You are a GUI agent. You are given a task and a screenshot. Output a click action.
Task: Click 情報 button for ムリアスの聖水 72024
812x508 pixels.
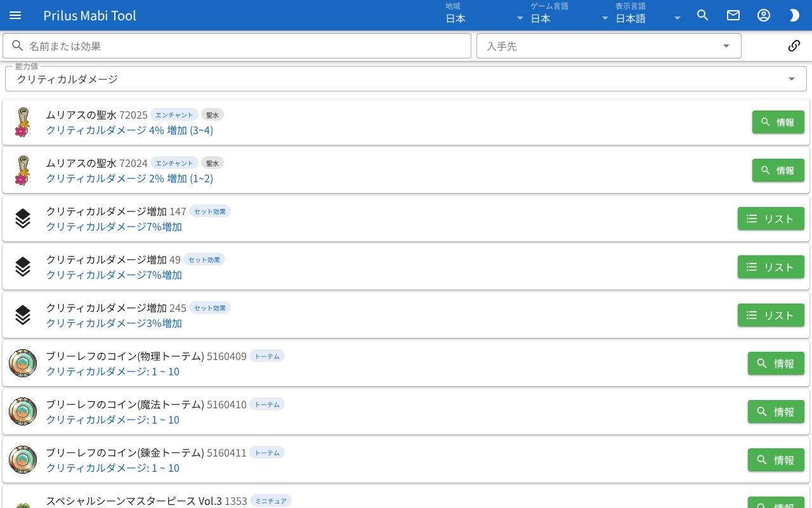tap(778, 170)
